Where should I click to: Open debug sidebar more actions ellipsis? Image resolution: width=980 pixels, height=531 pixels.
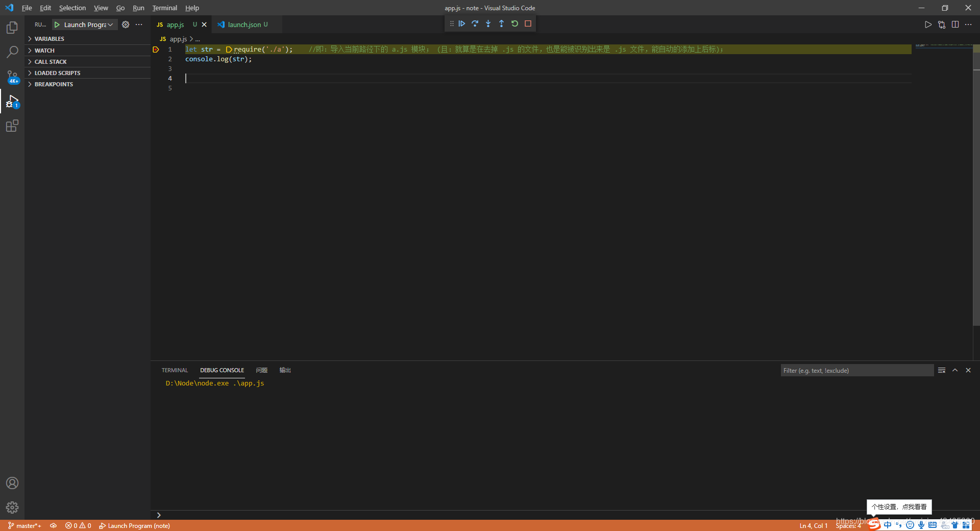point(139,25)
